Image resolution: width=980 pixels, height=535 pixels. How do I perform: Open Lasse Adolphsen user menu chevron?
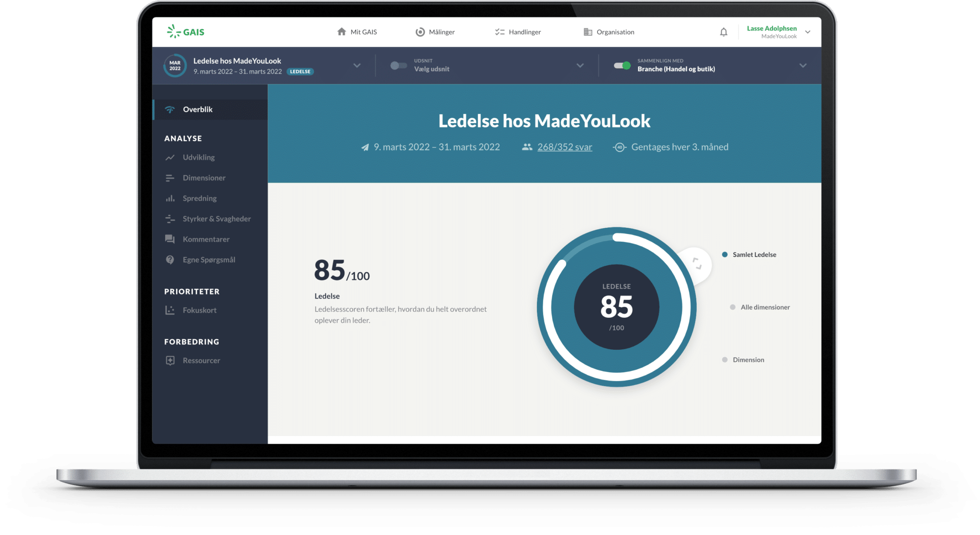(x=808, y=32)
